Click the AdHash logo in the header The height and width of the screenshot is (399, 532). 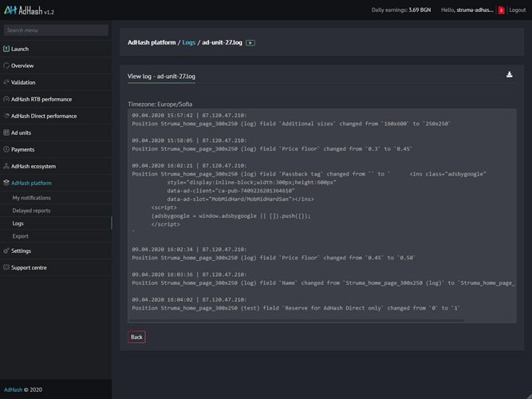[28, 10]
